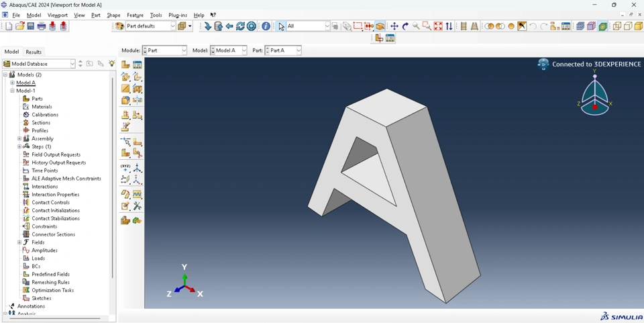The width and height of the screenshot is (644, 323).
Task: Click the 3DEXPERIENCE connection icon
Action: [543, 64]
